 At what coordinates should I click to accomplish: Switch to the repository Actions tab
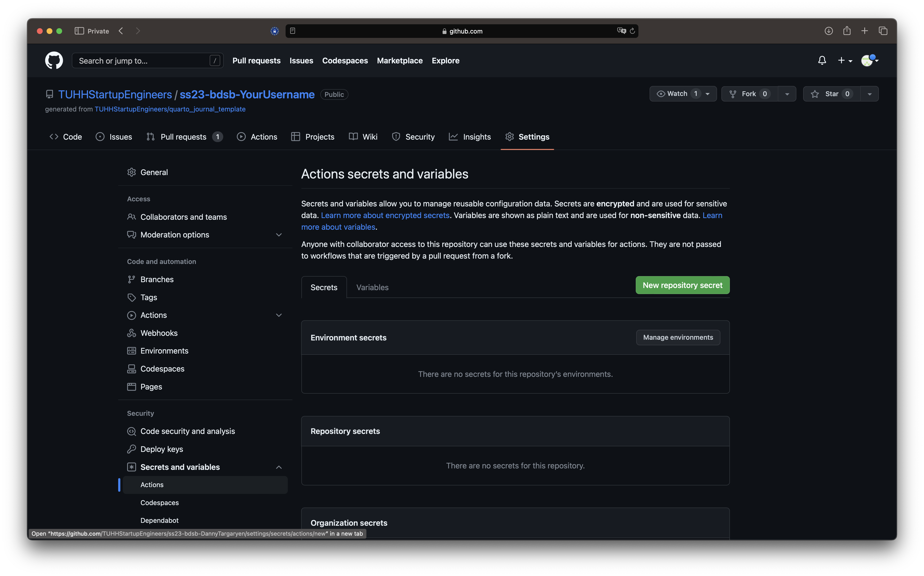tap(257, 137)
